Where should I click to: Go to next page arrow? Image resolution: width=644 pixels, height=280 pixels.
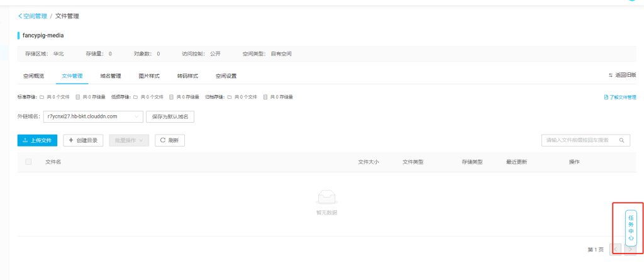click(x=630, y=250)
